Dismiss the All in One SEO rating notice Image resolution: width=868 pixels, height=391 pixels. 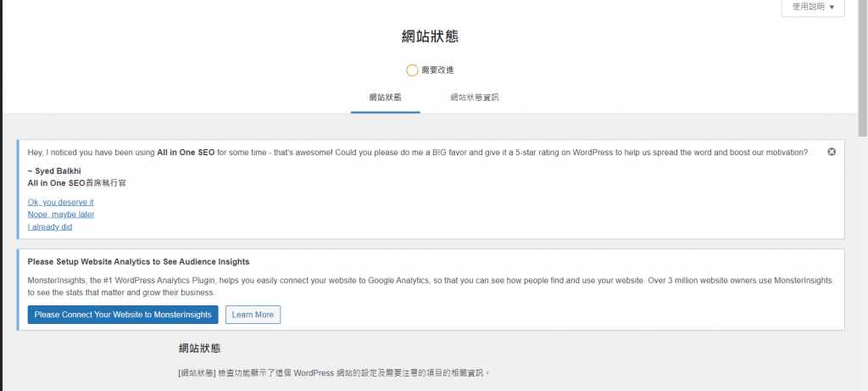[832, 152]
